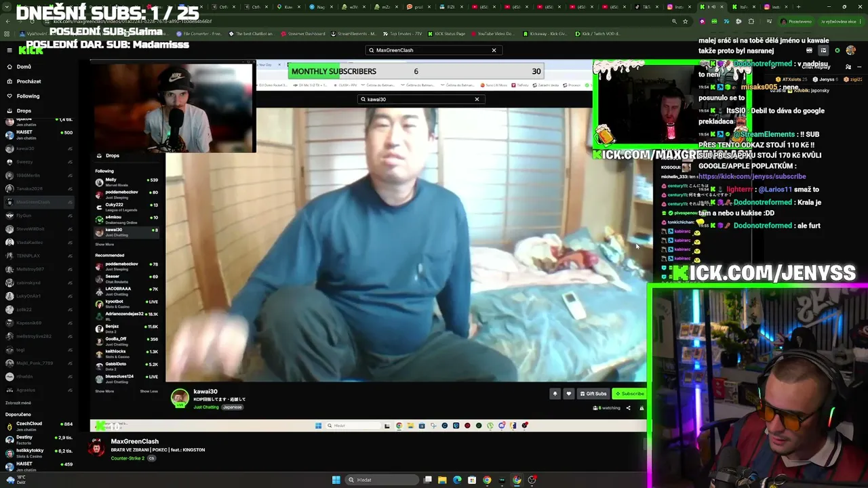This screenshot has height=488, width=868.
Task: Click the green Kick logo
Action: pos(31,51)
